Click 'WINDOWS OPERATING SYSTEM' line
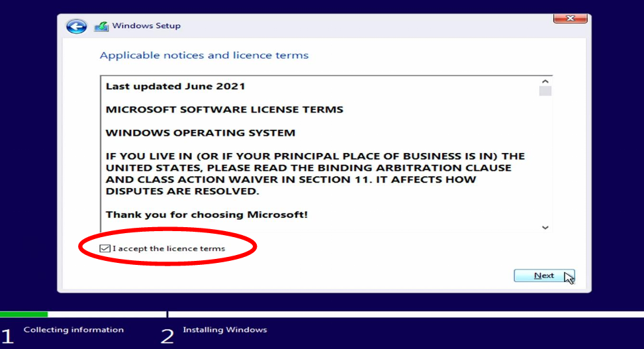 201,132
